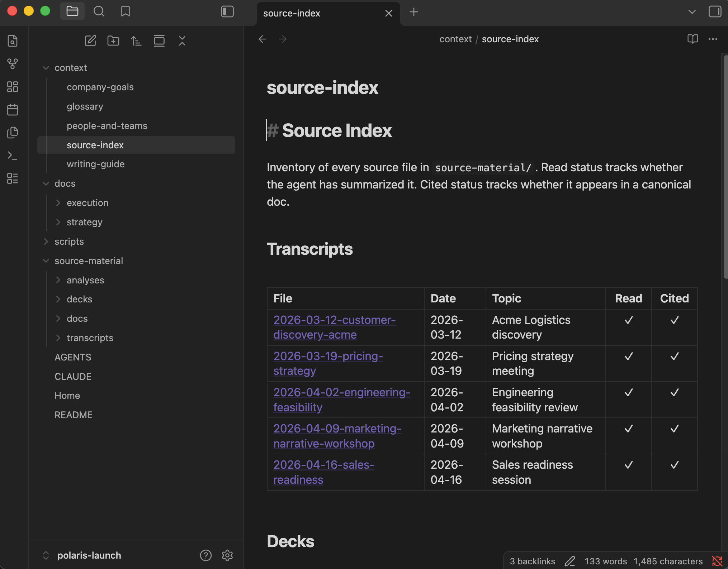The image size is (728, 569).
Task: Navigate back arrow
Action: (x=263, y=39)
